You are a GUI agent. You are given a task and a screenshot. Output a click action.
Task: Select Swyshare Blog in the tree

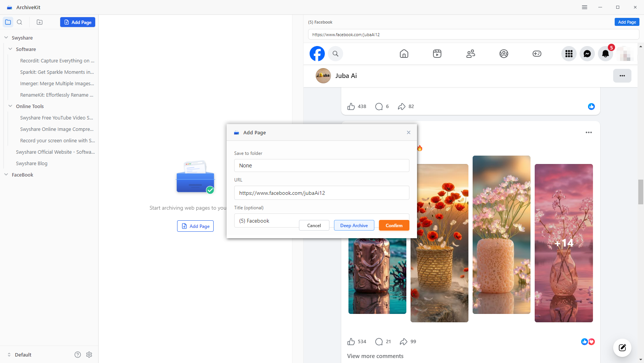coord(32,163)
